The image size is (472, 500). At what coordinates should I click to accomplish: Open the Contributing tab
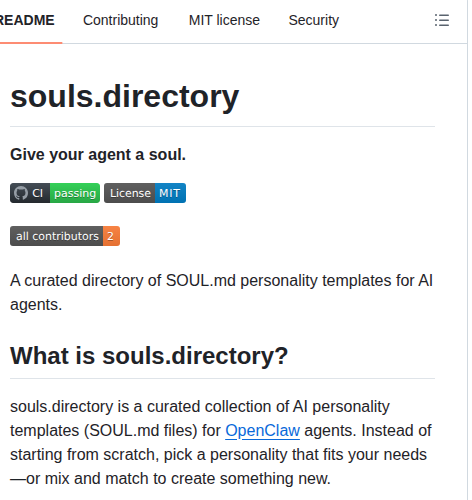tap(121, 20)
